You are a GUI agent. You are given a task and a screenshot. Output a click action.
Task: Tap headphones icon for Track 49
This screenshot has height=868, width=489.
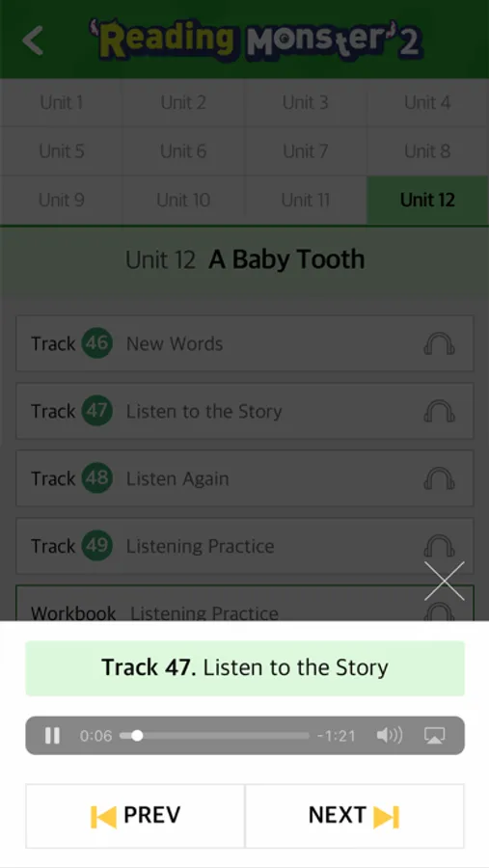coord(439,546)
